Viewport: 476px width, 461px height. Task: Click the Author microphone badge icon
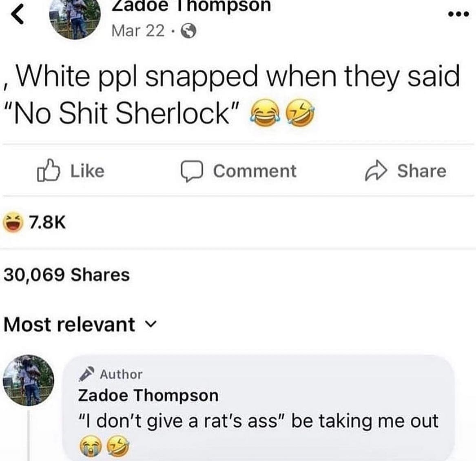[x=86, y=374]
